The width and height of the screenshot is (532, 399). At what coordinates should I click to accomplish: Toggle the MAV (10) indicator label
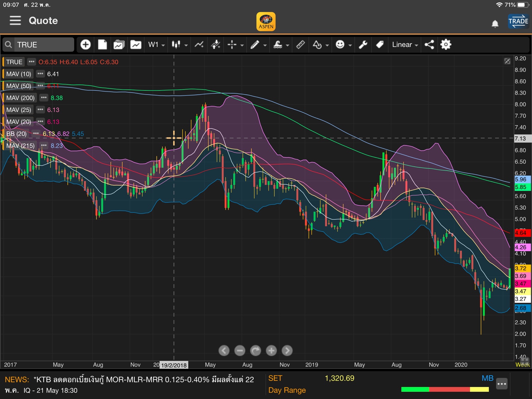point(19,74)
